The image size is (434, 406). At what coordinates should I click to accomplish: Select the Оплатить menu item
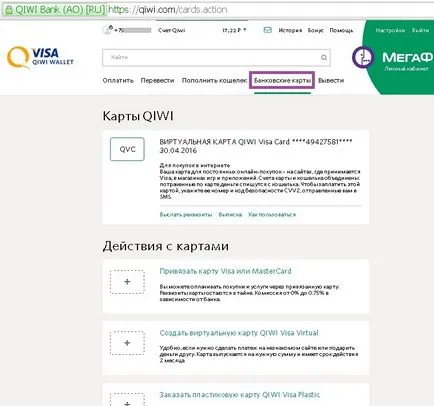(x=118, y=80)
